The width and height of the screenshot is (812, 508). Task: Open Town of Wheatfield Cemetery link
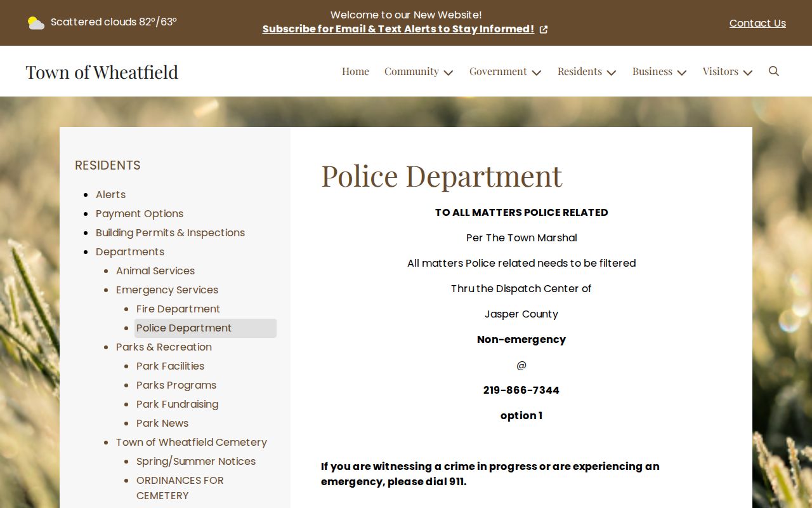pos(192,442)
